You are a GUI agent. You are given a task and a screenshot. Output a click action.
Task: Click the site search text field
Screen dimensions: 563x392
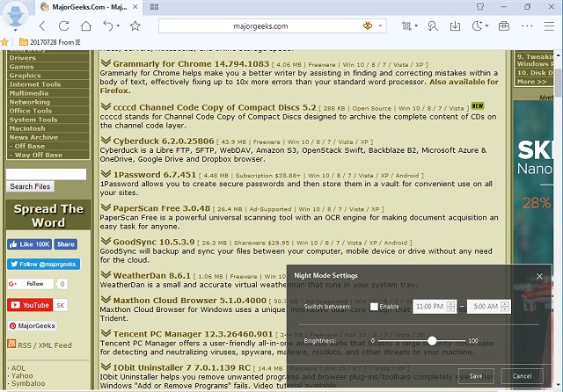click(x=46, y=174)
